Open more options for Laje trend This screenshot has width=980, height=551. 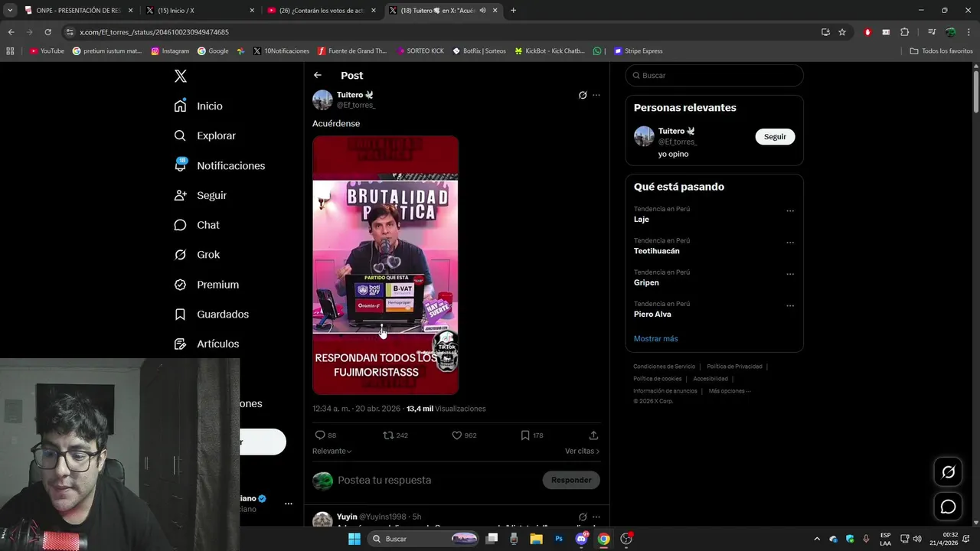[790, 210]
